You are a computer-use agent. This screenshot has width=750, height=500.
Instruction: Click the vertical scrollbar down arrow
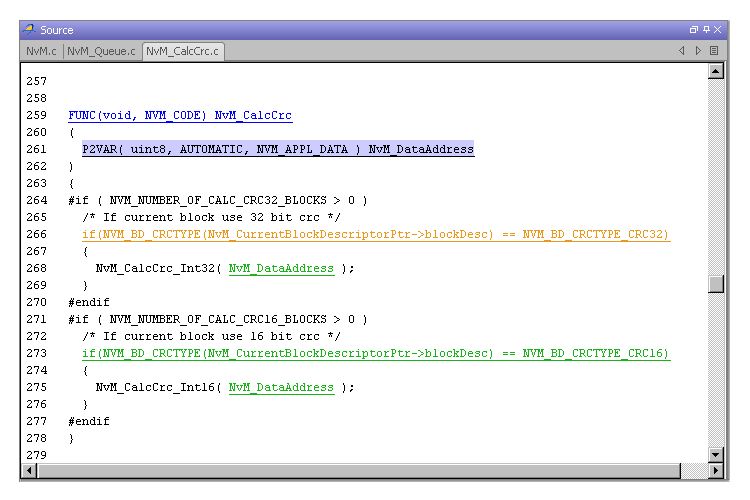point(716,455)
